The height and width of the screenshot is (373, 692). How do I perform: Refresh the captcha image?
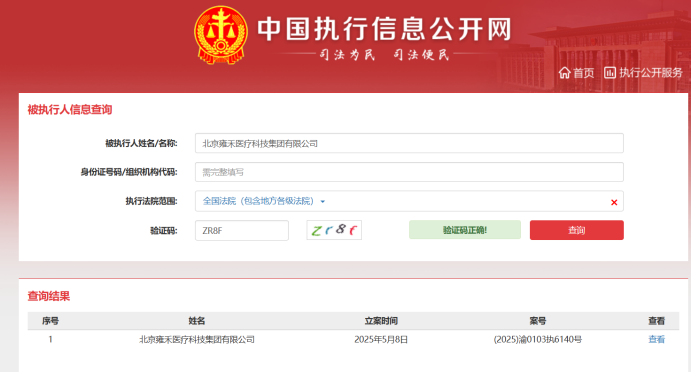pyautogui.click(x=334, y=230)
